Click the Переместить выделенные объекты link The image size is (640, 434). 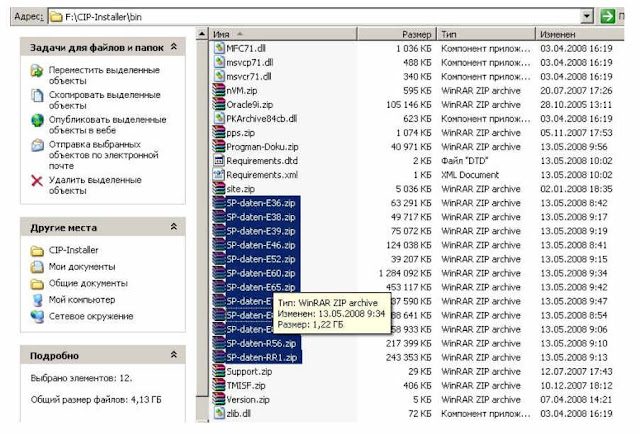[x=104, y=76]
